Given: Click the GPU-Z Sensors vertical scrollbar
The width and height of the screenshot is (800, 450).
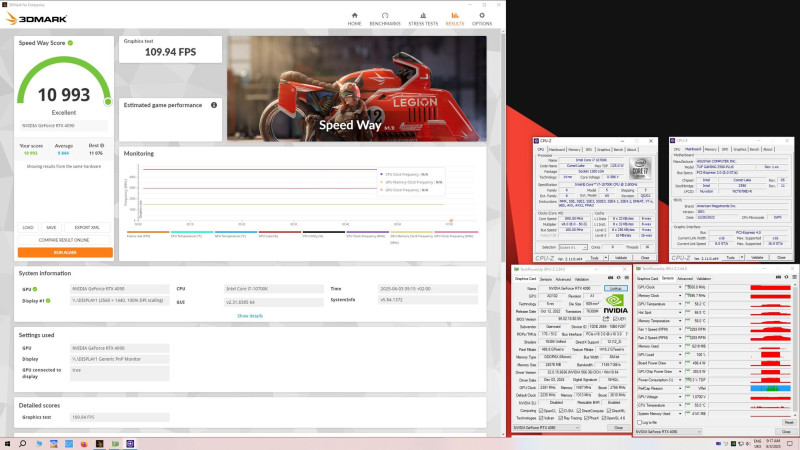Looking at the screenshot, I should 794,351.
